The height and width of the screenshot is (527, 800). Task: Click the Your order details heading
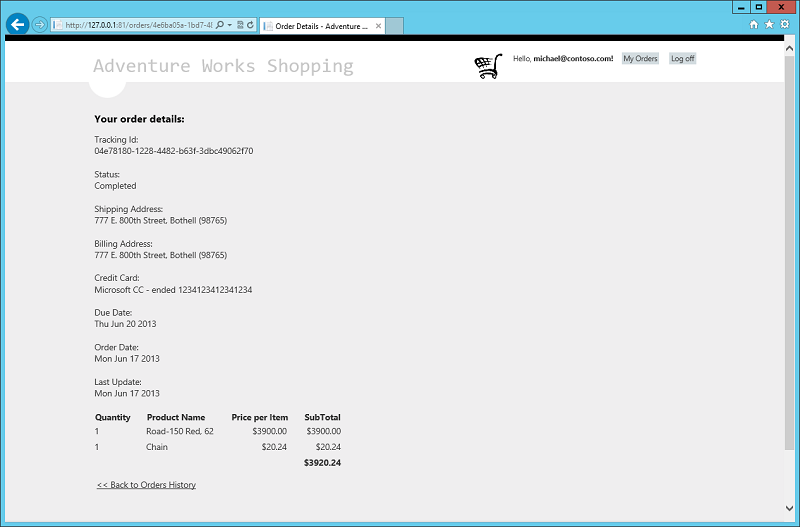(139, 119)
